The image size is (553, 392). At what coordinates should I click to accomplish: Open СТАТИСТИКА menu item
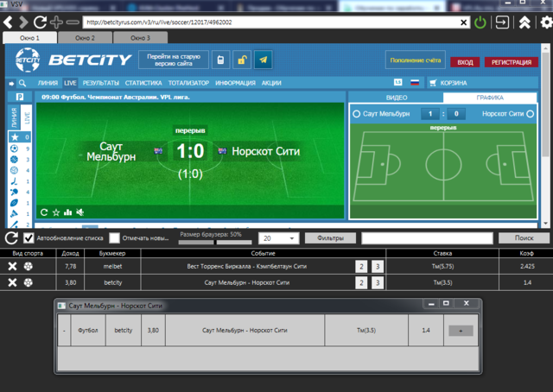tap(143, 83)
